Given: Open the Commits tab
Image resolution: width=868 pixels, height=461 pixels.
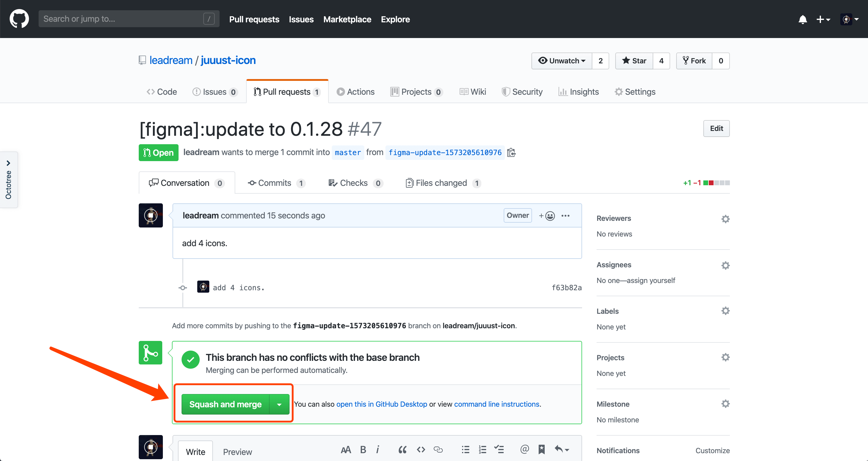Looking at the screenshot, I should tap(275, 183).
